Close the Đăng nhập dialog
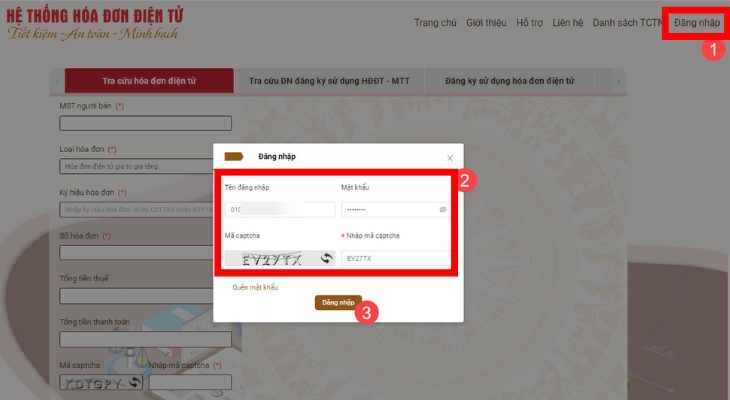This screenshot has width=730, height=400. point(450,158)
